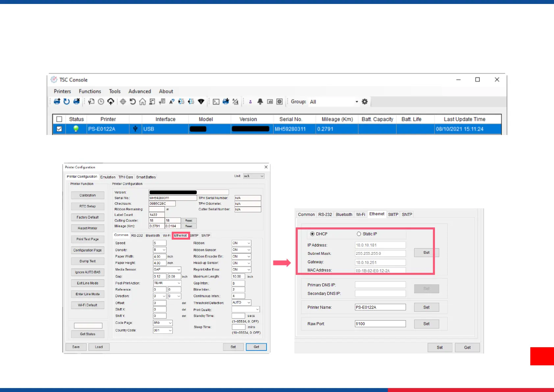The width and height of the screenshot is (554, 392).
Task: Open settings gear beside Group dropdown
Action: 365,101
